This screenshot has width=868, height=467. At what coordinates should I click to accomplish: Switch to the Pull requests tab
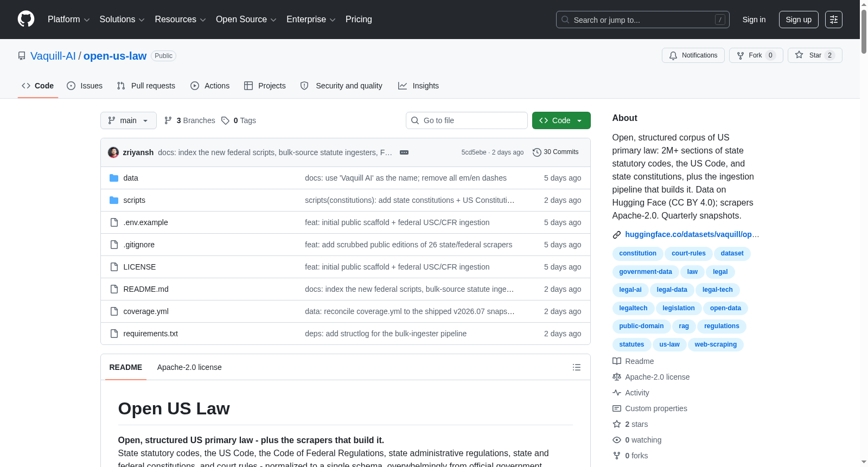(146, 86)
